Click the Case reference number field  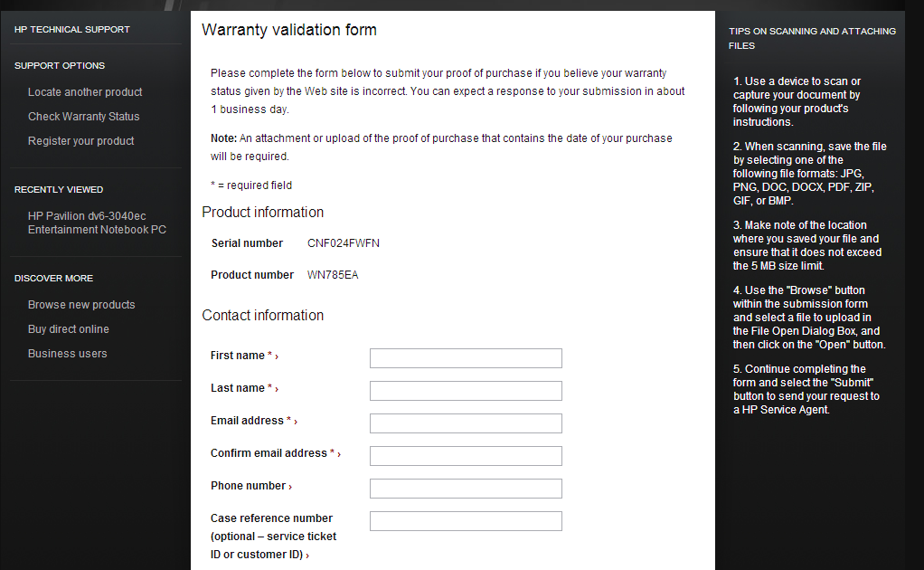(x=466, y=521)
